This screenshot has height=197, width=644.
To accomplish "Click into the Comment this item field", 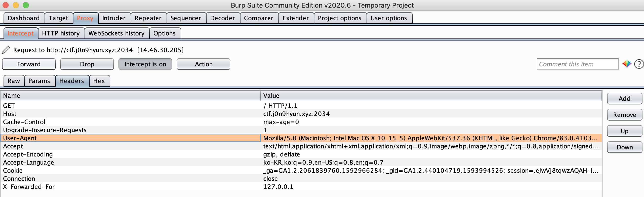I will coord(577,64).
